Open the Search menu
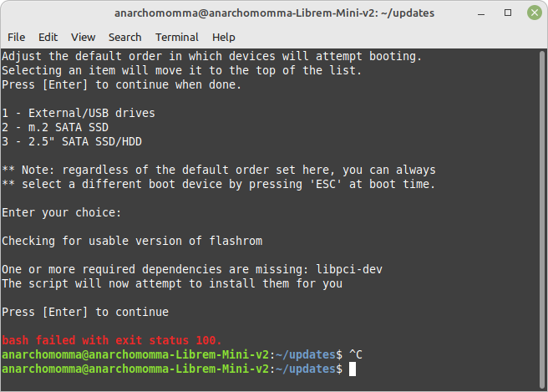The height and width of the screenshot is (392, 548). 125,37
